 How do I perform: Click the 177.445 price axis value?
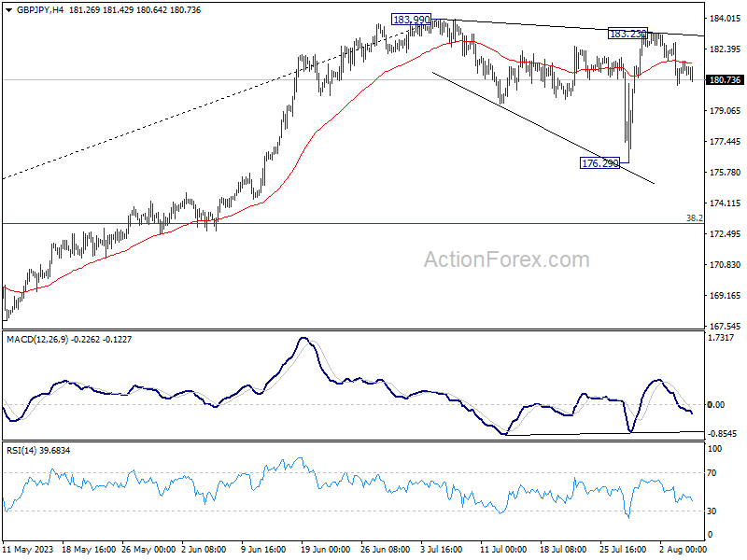click(726, 142)
